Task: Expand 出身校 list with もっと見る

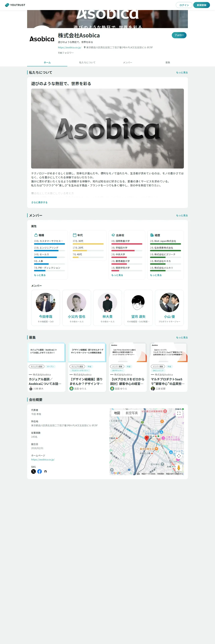Action: coord(117,275)
